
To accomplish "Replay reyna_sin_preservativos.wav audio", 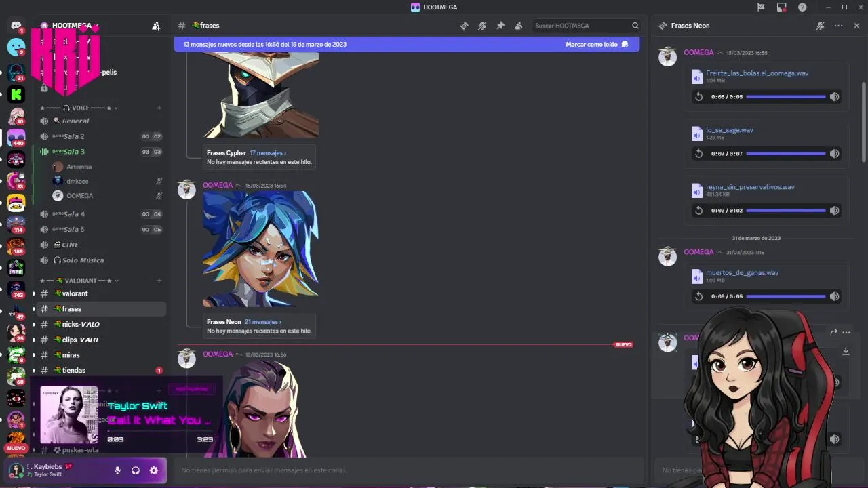I will pyautogui.click(x=698, y=211).
